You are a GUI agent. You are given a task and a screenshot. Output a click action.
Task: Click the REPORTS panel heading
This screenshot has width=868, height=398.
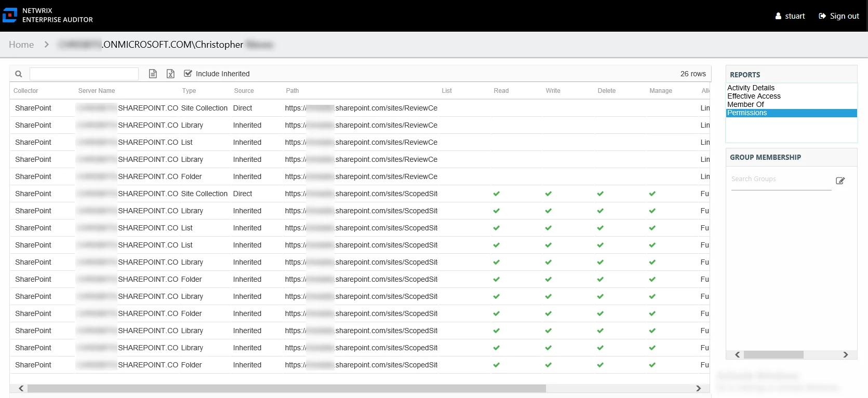pos(745,75)
